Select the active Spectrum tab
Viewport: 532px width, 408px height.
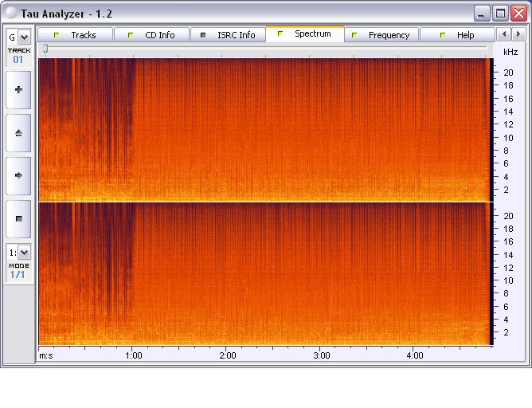coord(305,34)
